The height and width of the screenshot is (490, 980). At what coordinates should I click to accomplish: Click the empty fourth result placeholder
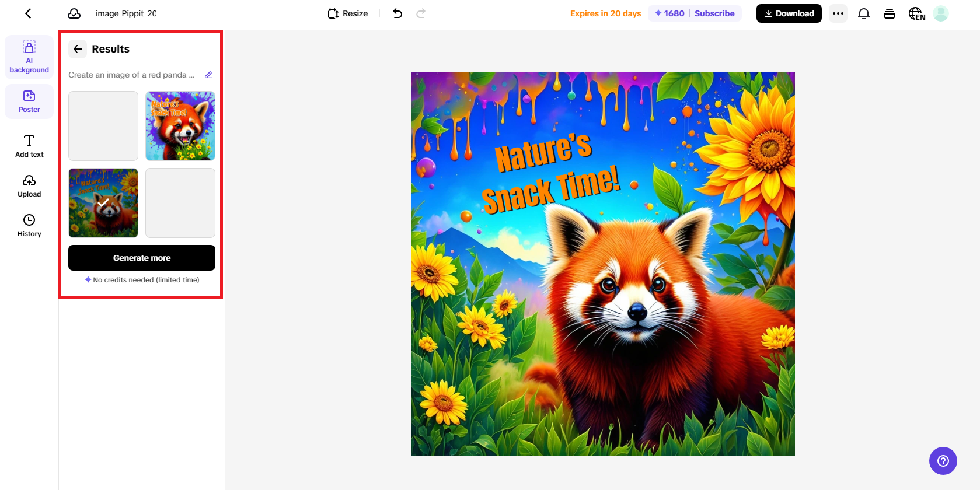coord(180,203)
